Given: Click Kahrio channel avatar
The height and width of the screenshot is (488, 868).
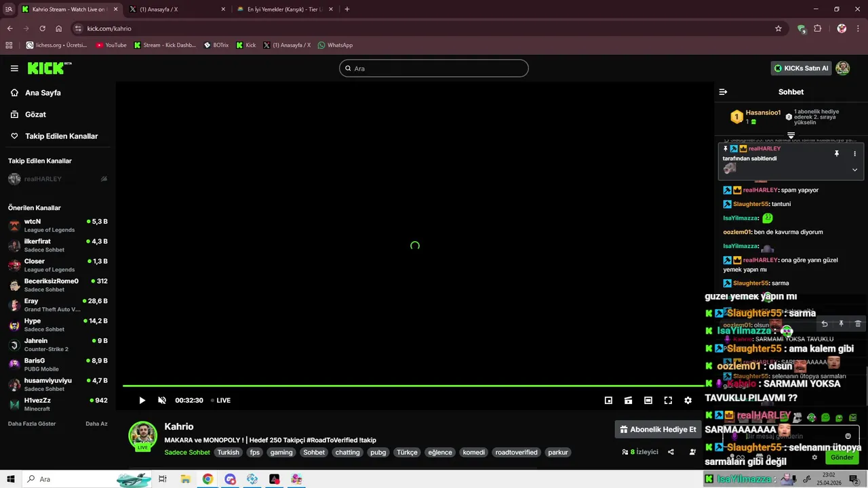Looking at the screenshot, I should tap(143, 436).
